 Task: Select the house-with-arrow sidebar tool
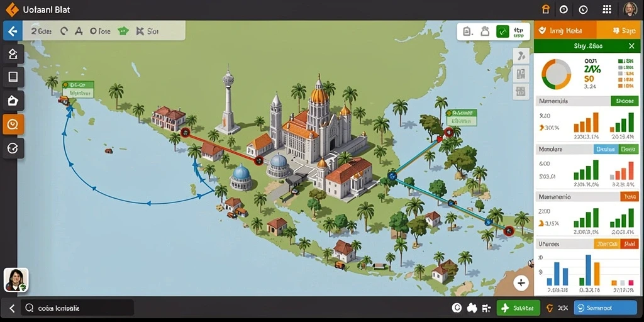click(x=13, y=54)
